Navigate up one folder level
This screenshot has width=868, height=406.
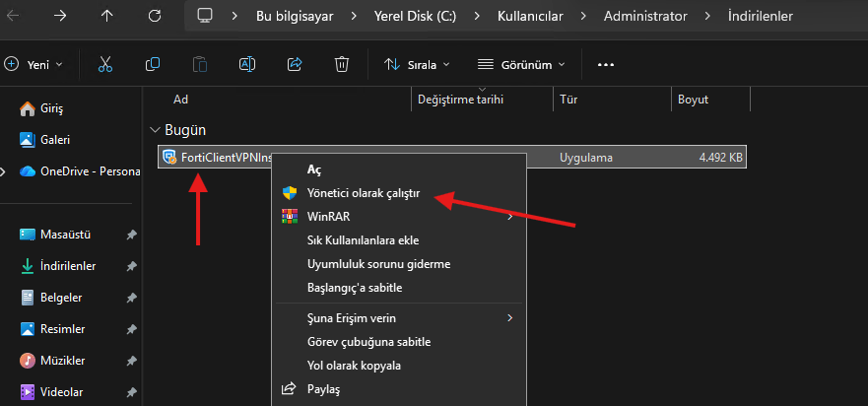point(106,16)
